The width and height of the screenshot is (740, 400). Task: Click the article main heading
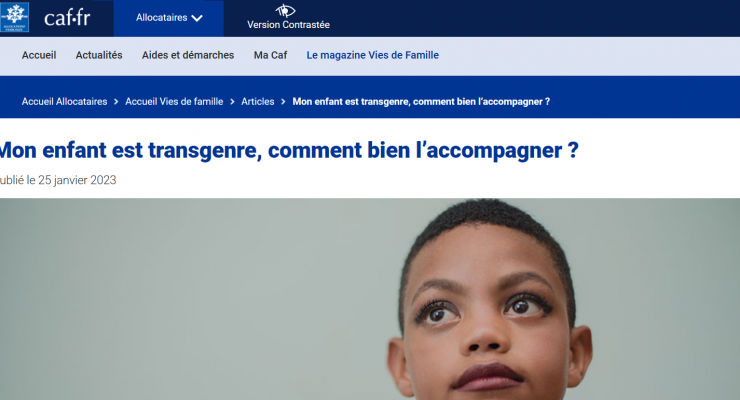pyautogui.click(x=289, y=150)
